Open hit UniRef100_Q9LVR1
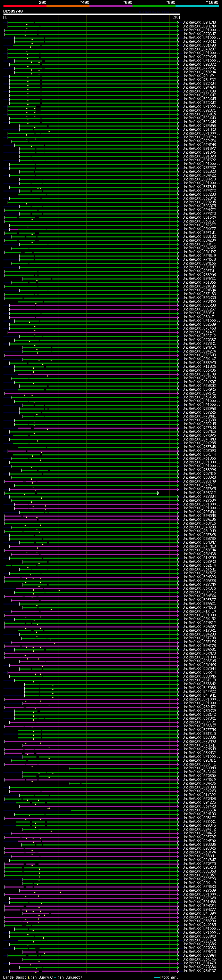 (x=199, y=76)
